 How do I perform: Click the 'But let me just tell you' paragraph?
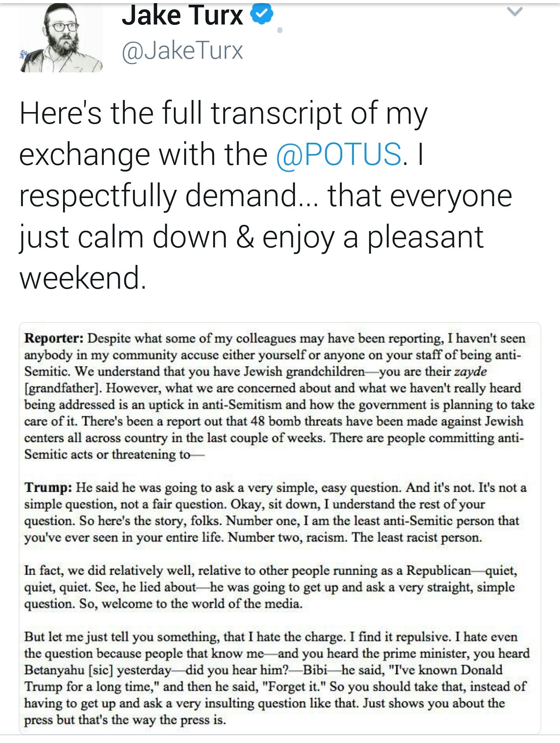277,678
